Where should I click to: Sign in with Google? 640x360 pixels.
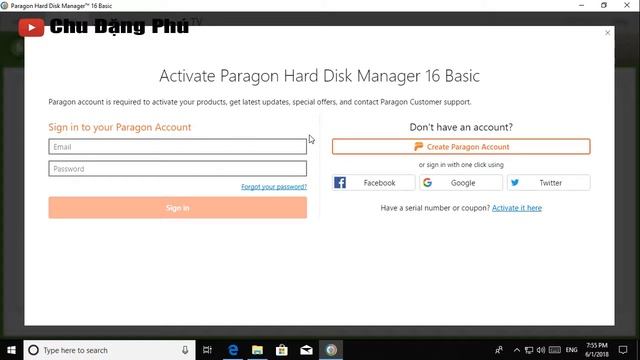[x=461, y=183]
